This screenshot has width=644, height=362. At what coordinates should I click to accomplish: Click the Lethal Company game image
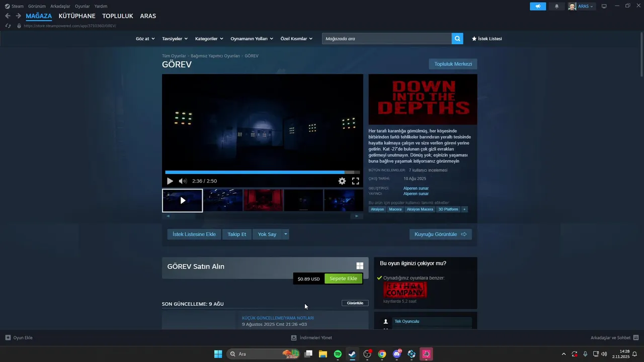click(405, 290)
